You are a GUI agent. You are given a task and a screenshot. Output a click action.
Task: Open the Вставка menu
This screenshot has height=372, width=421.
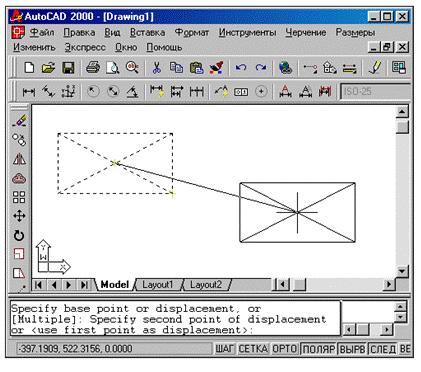tap(147, 32)
